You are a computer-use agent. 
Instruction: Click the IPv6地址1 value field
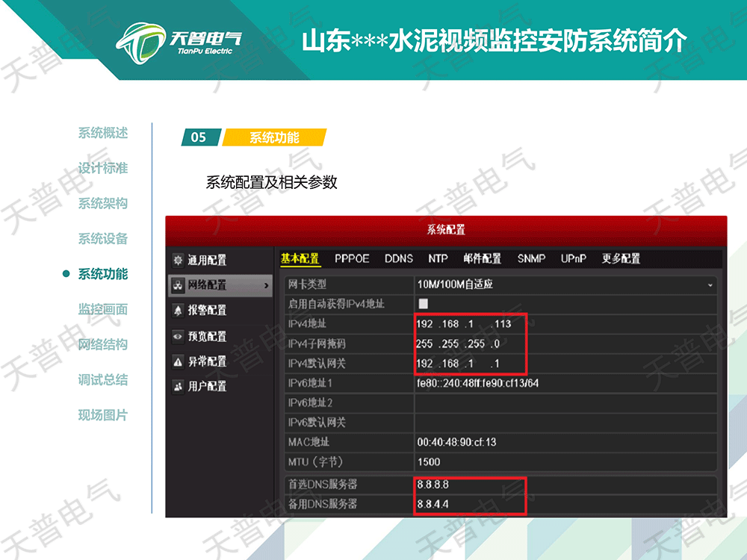565,383
